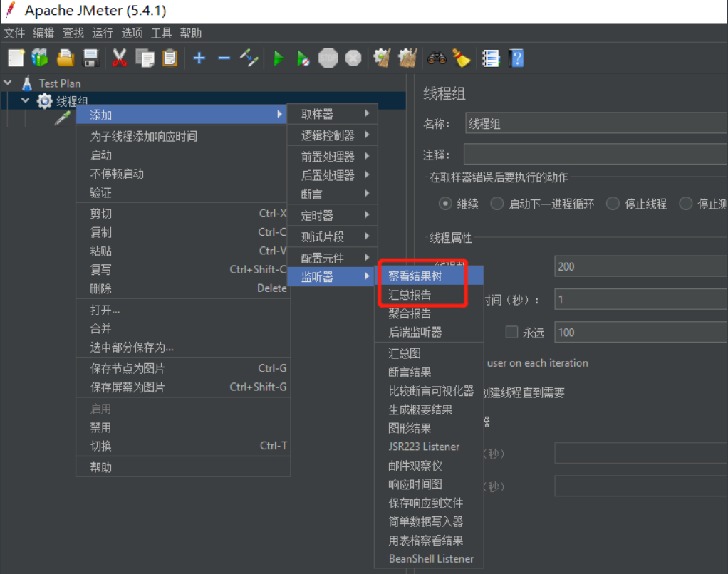The height and width of the screenshot is (574, 728).
Task: Choose 察看结果树 listener
Action: tap(429, 276)
